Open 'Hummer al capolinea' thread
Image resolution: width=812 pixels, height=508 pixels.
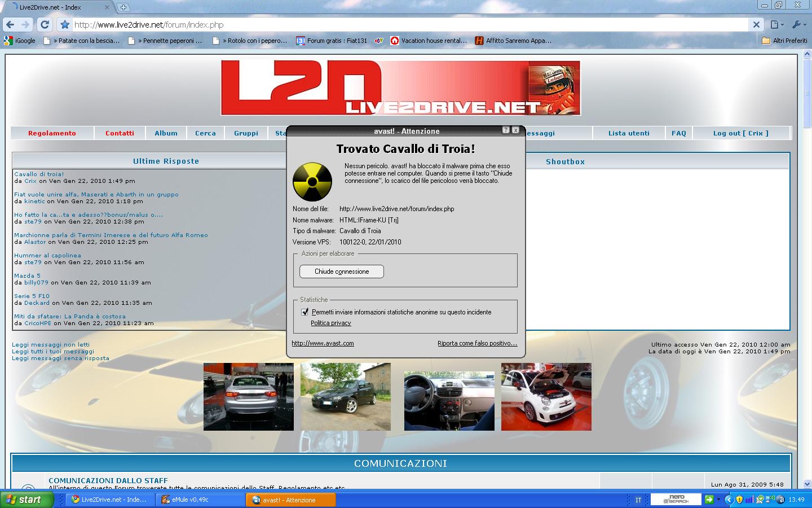pos(47,255)
